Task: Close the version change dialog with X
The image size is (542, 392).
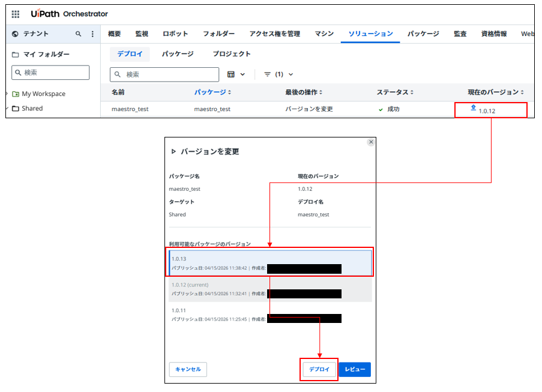Action: click(x=371, y=142)
